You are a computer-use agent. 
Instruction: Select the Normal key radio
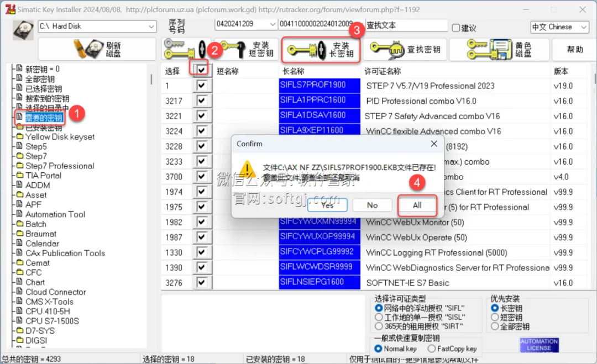[x=378, y=349]
